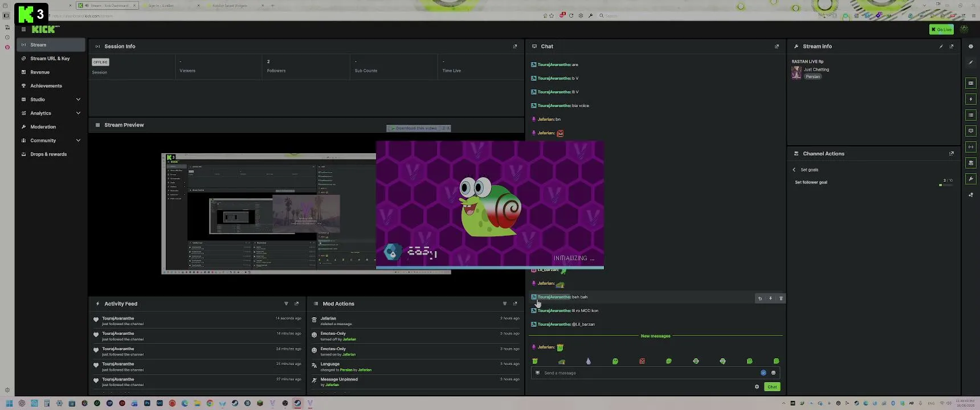Click the Persian language tag

[x=813, y=77]
